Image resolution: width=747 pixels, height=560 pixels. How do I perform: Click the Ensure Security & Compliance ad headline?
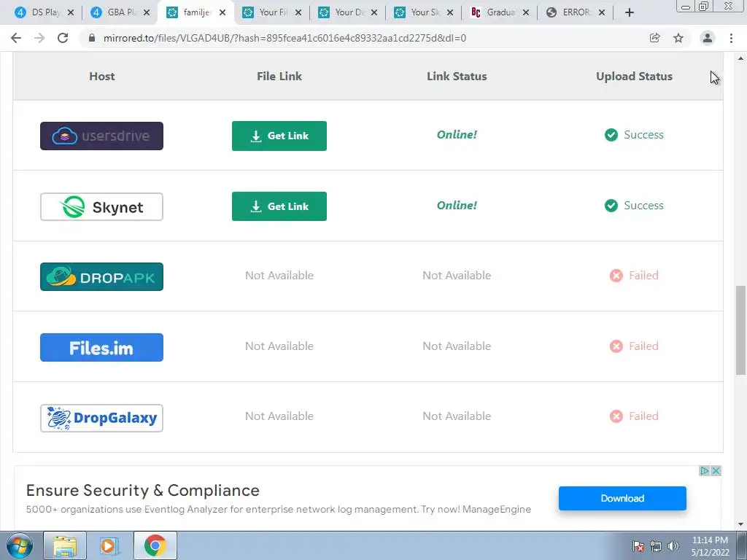143,491
